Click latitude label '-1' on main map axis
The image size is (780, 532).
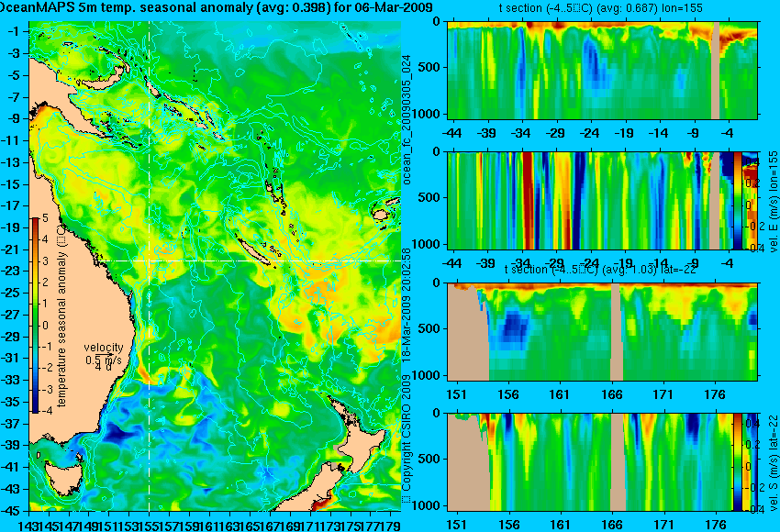14,31
